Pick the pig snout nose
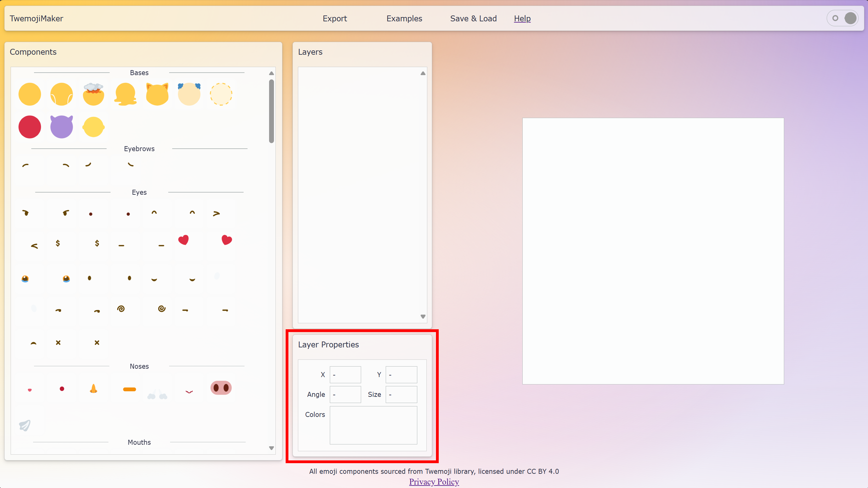The height and width of the screenshot is (488, 868). [x=221, y=388]
